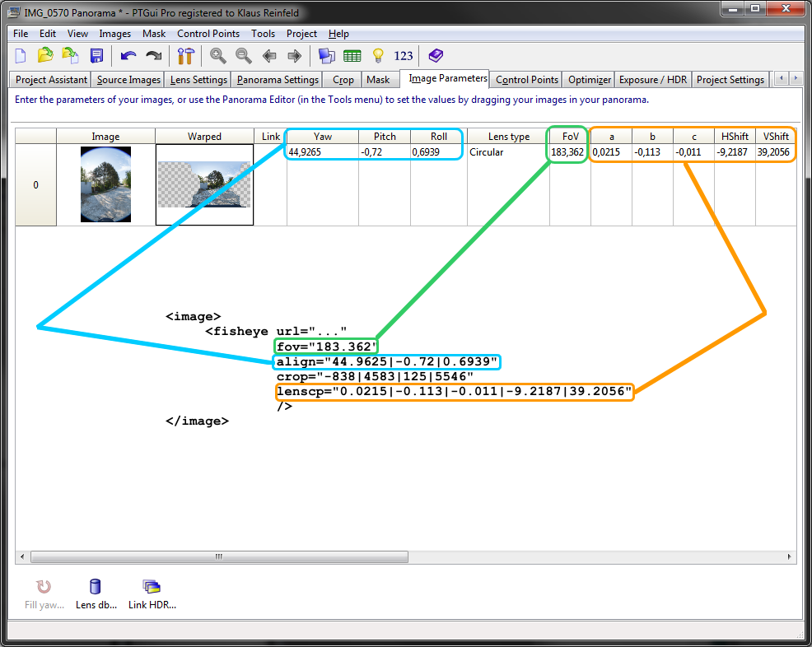
Task: Redo with the right-curved arrow icon
Action: point(153,56)
